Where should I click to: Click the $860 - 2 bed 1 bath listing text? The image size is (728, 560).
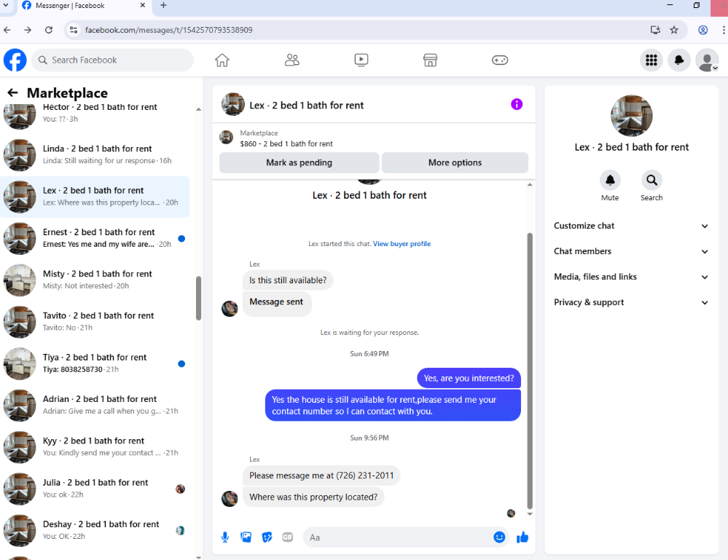point(286,144)
